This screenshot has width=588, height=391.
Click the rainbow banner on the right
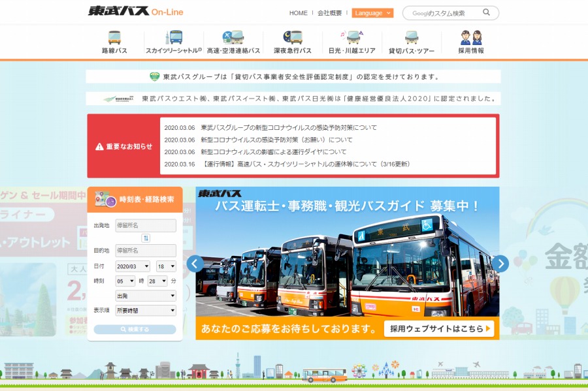pos(544,262)
